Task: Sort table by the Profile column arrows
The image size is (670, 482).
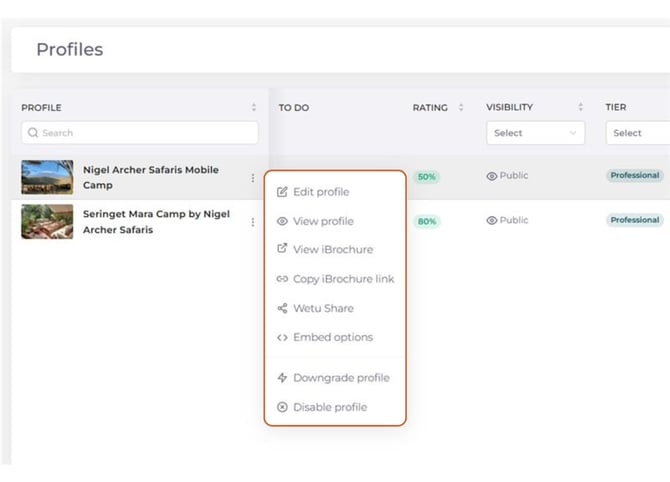Action: pyautogui.click(x=254, y=107)
